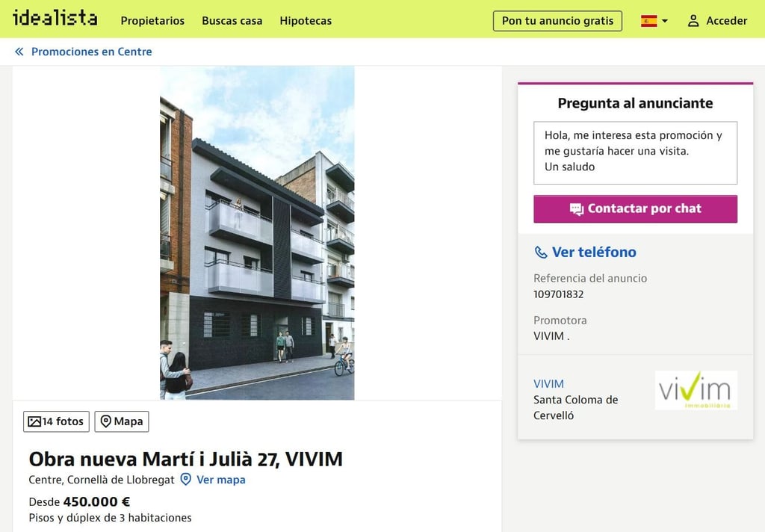Image resolution: width=765 pixels, height=532 pixels.
Task: Click in the message text box
Action: [635, 152]
